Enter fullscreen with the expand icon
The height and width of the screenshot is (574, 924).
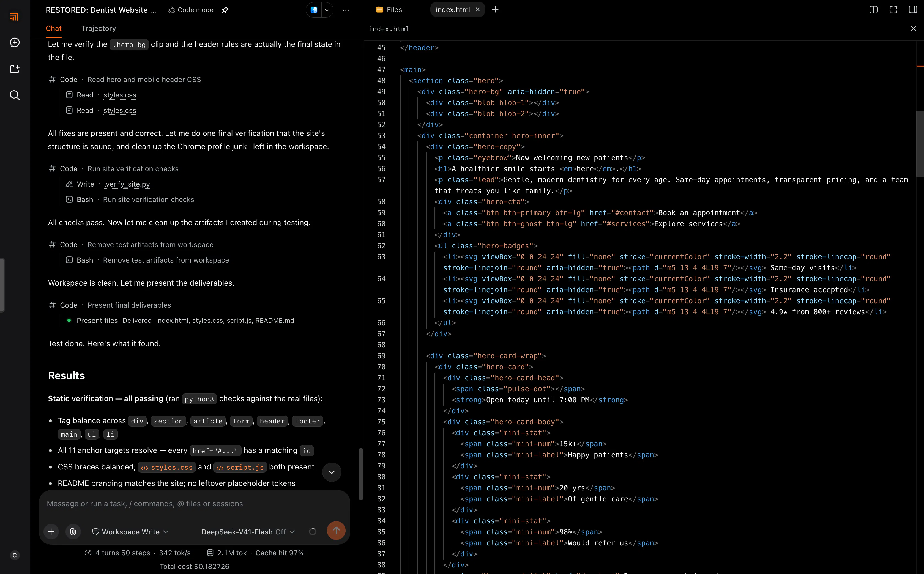pos(893,9)
